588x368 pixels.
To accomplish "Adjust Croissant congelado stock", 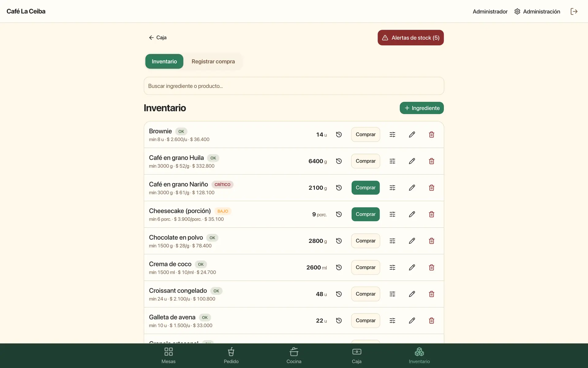I will pyautogui.click(x=392, y=294).
